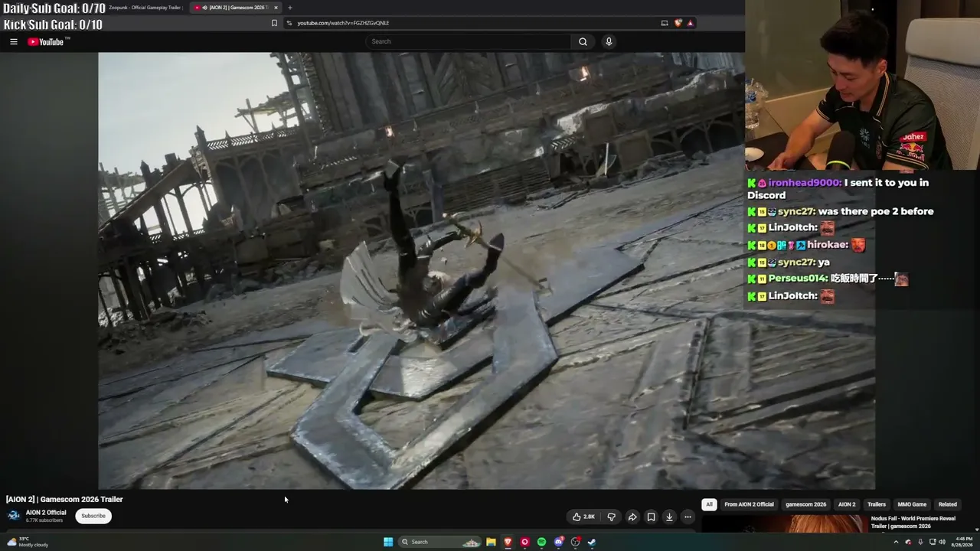The width and height of the screenshot is (980, 551).
Task: Open the AION 2 Official channel name link
Action: 46,513
